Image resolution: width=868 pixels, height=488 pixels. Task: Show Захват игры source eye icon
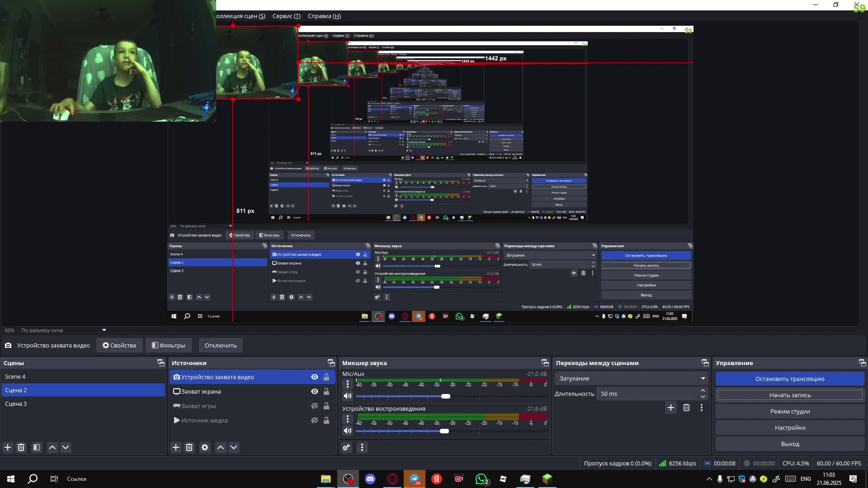(315, 406)
